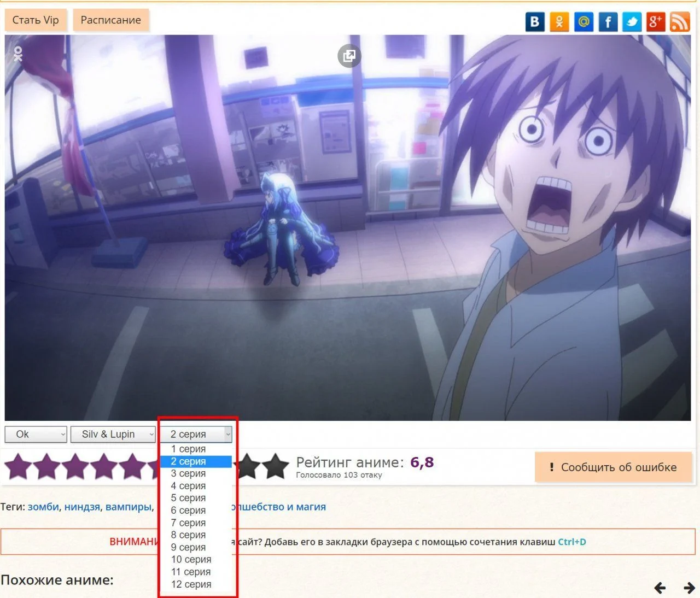The height and width of the screenshot is (598, 700).
Task: Share on Odnoklassniki orange icon
Action: [x=559, y=22]
